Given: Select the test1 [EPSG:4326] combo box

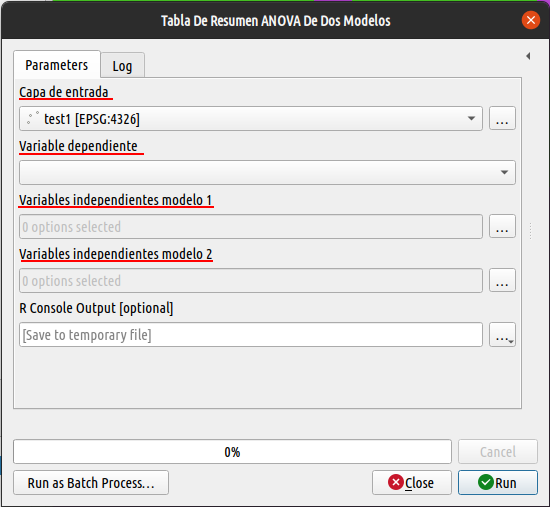Looking at the screenshot, I should tap(251, 119).
